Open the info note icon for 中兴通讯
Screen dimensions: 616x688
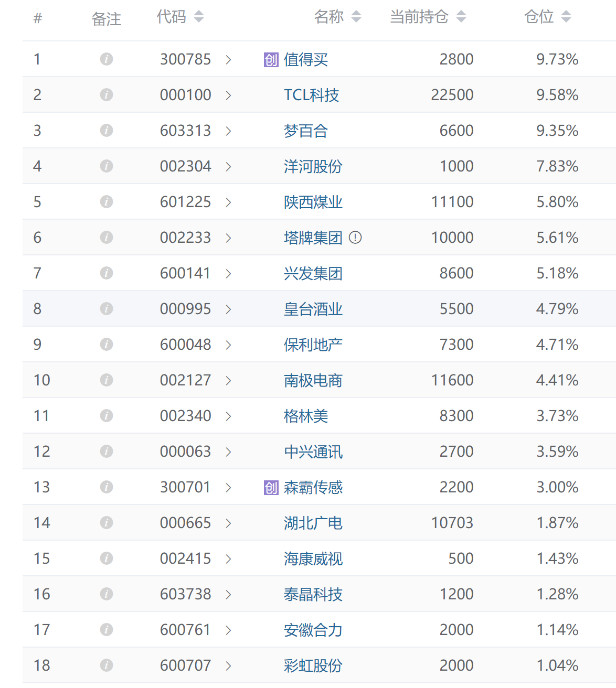[107, 451]
